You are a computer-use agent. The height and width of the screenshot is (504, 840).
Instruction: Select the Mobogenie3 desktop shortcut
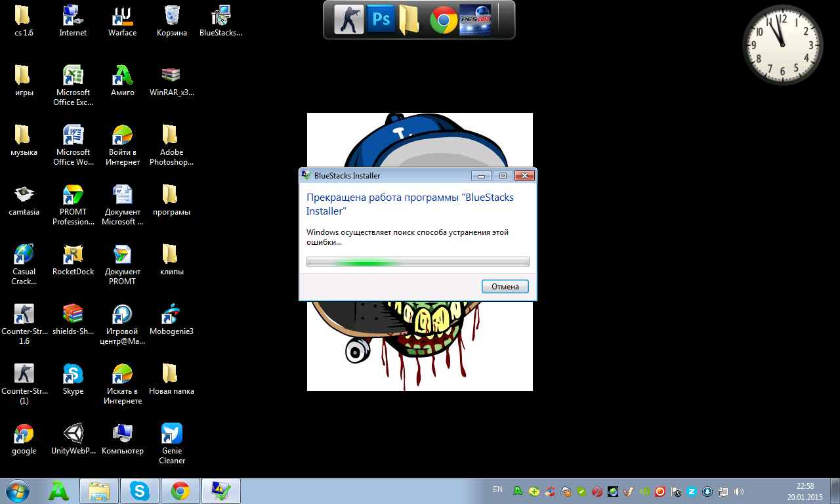point(172,320)
